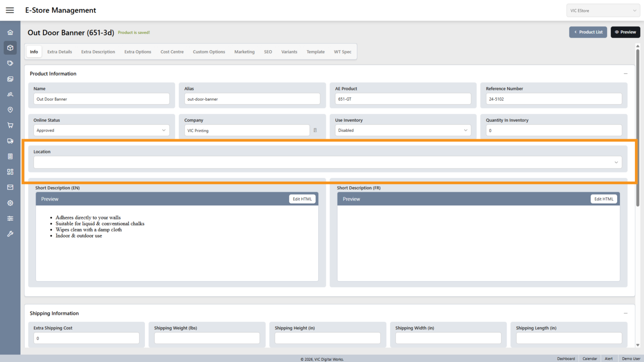The width and height of the screenshot is (644, 362).
Task: Click Edit HTML for Short Description (EN)
Action: (x=302, y=199)
